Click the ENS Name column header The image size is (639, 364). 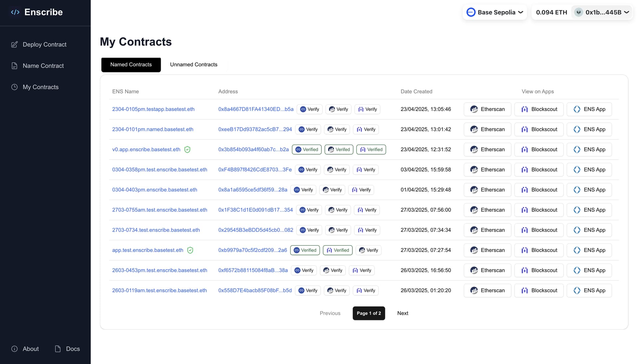125,91
